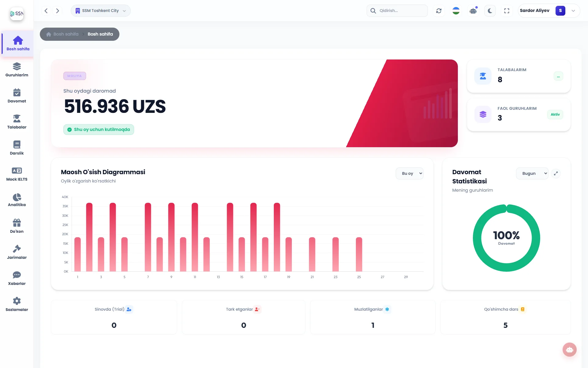The width and height of the screenshot is (588, 368).
Task: Expand the SSM Toshkent City branch dropdown
Action: tap(100, 11)
